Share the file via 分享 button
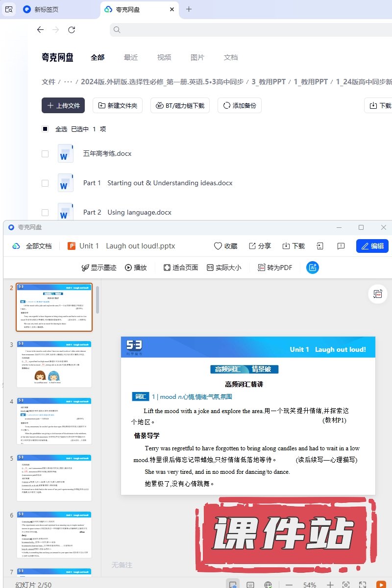The image size is (392, 588). click(x=260, y=246)
